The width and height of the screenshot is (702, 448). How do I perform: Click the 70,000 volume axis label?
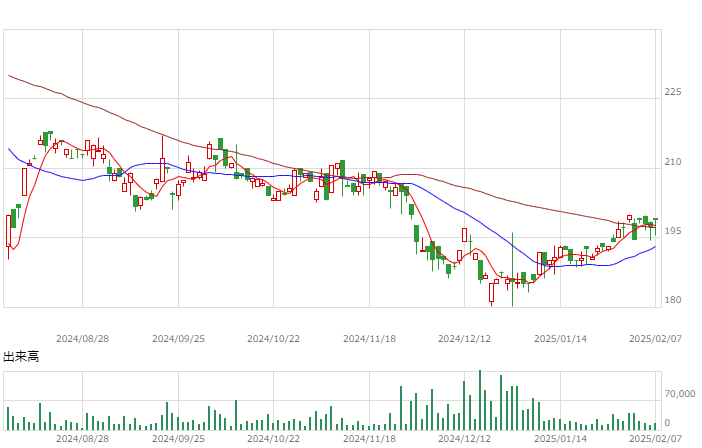[680, 394]
